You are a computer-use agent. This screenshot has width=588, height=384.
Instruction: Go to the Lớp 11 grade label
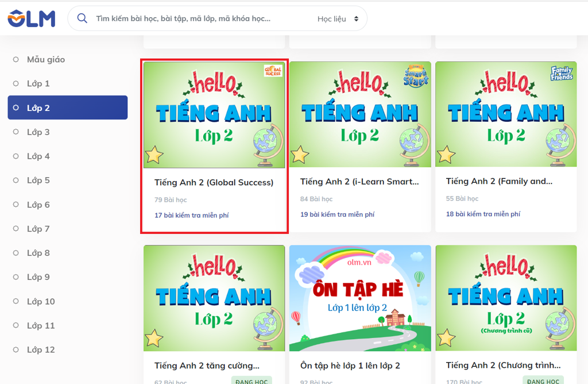coord(41,325)
